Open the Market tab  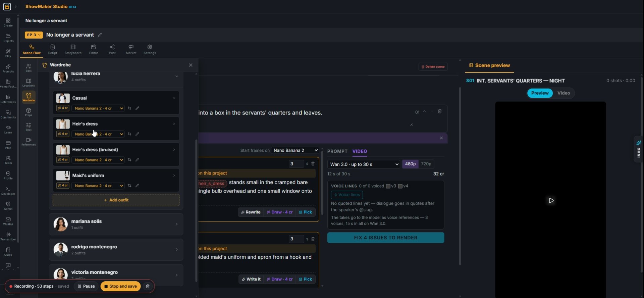point(131,49)
